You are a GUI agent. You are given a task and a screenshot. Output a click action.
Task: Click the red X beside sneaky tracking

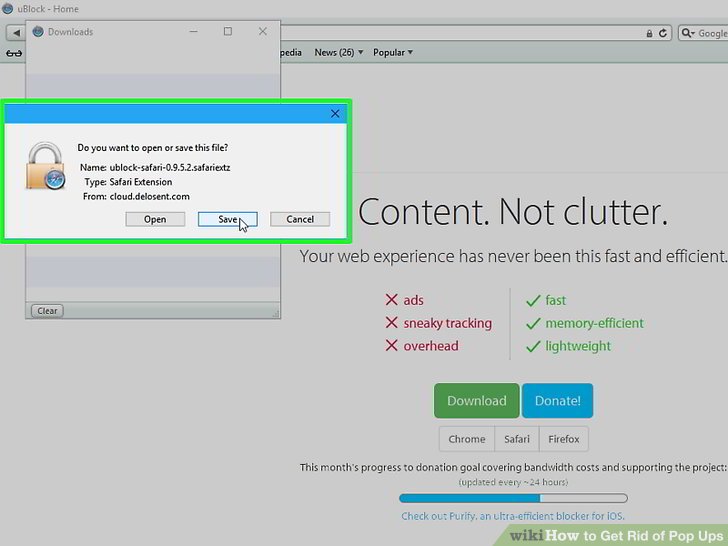(391, 322)
